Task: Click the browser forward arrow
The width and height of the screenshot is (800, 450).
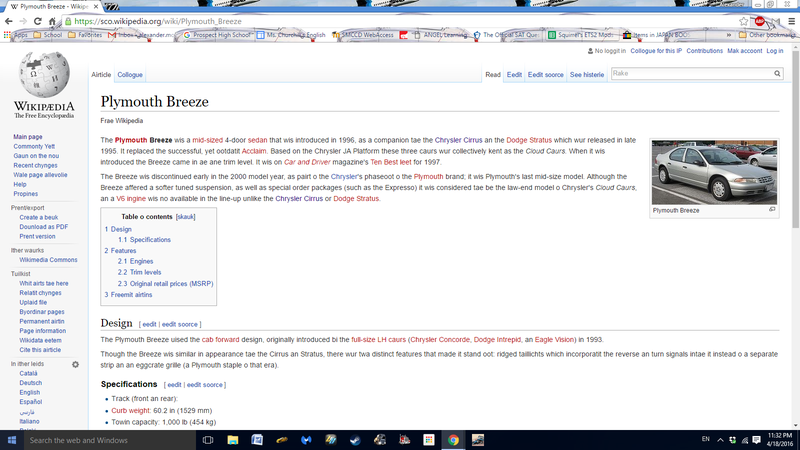Action: pos(23,21)
